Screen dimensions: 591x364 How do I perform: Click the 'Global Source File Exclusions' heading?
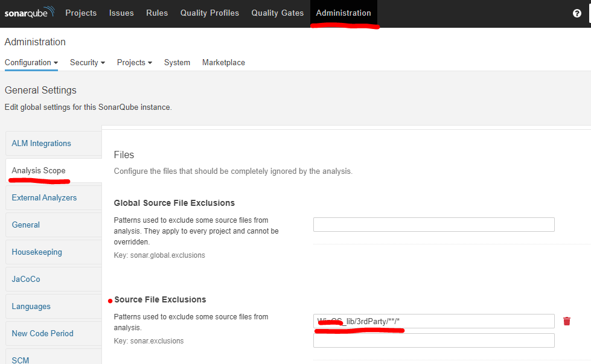(174, 203)
